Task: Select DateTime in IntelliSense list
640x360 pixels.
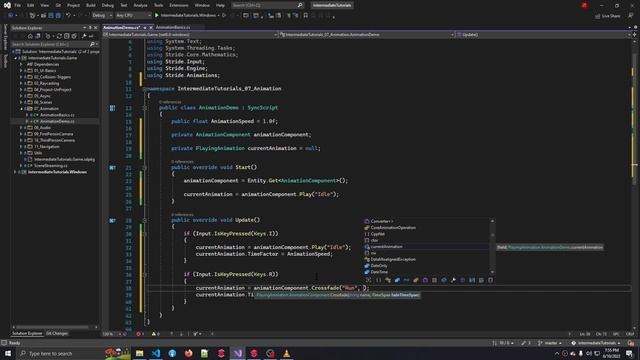Action: coord(426,272)
